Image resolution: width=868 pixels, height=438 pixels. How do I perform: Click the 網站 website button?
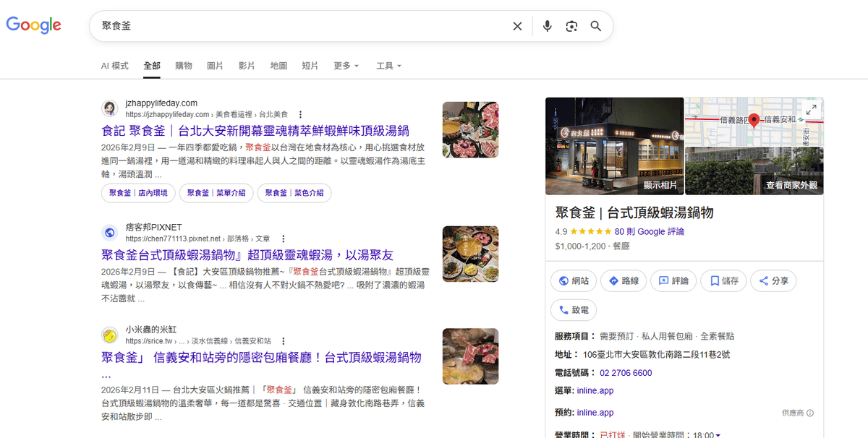574,281
